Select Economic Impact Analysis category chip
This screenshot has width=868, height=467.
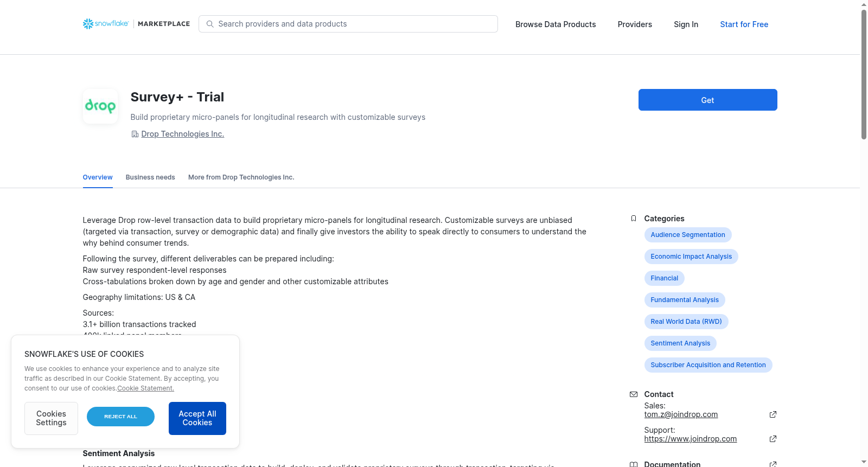coord(691,257)
